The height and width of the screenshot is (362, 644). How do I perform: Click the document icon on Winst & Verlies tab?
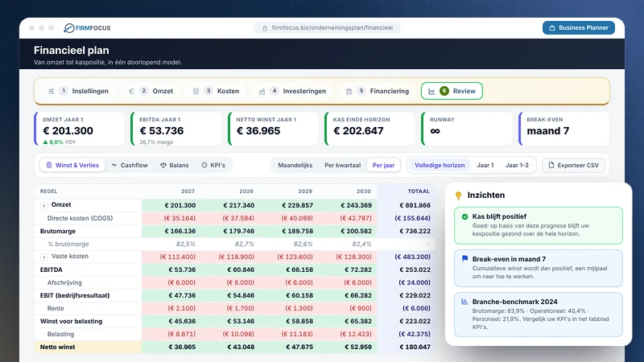(49, 165)
